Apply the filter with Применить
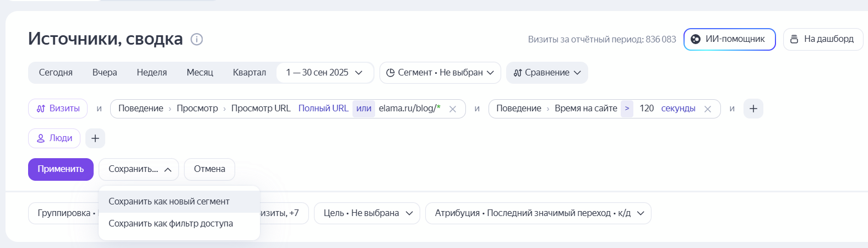This screenshot has width=868, height=248. (x=61, y=169)
